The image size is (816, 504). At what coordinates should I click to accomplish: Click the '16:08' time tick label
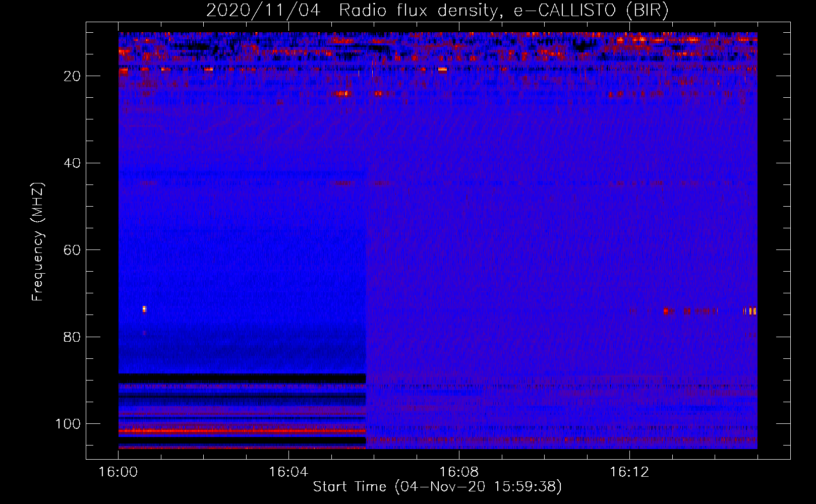point(459,472)
